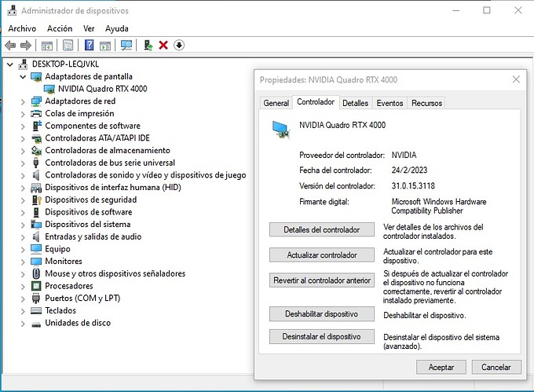The image size is (534, 392).
Task: Select the Controlador tab
Action: pos(316,102)
